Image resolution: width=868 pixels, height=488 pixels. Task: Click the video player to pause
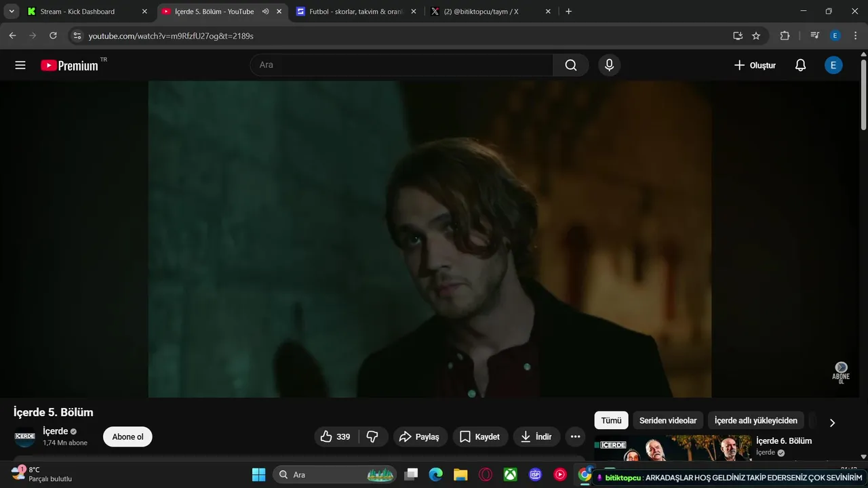(430, 239)
